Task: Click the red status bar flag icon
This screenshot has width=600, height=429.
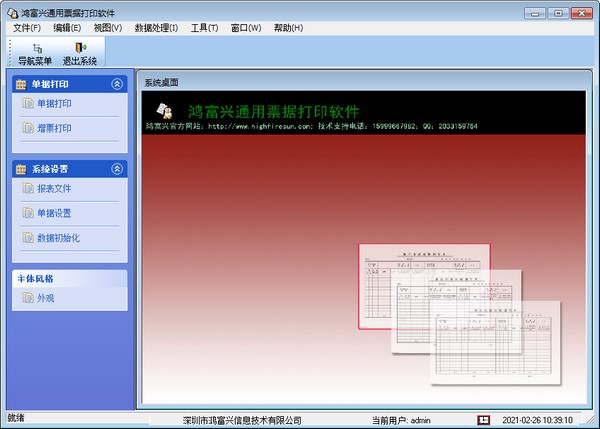Action: click(x=484, y=420)
